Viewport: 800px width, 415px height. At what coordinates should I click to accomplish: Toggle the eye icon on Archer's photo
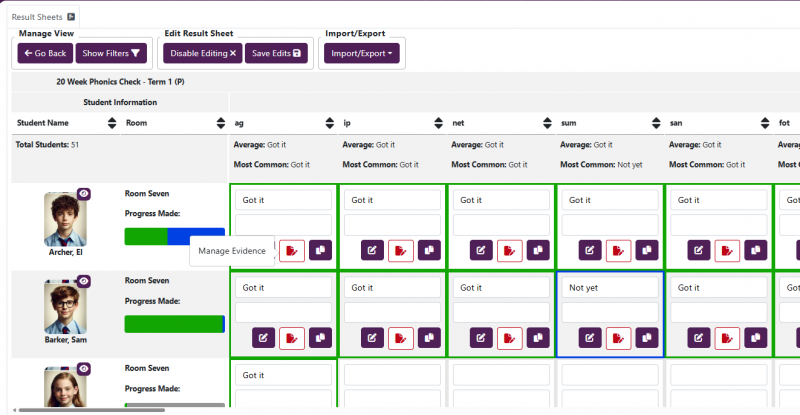click(x=84, y=194)
